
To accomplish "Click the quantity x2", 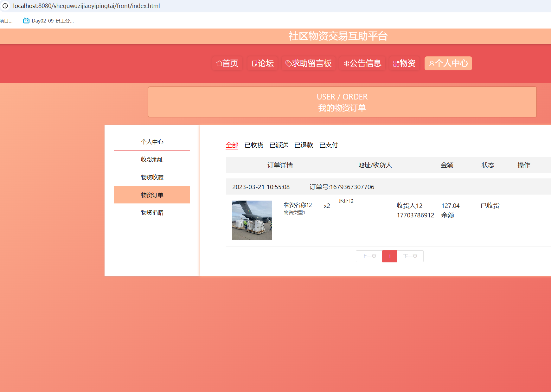I will (327, 206).
